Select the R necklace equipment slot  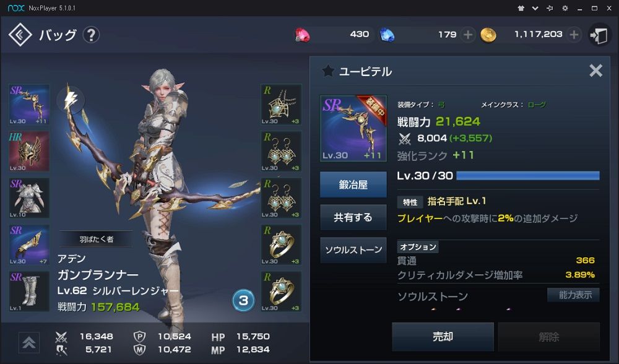tap(281, 104)
